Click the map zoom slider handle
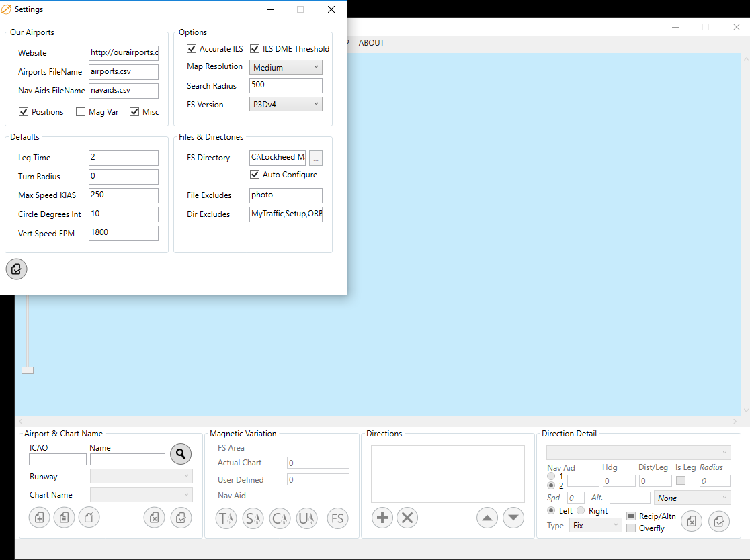 coord(28,370)
